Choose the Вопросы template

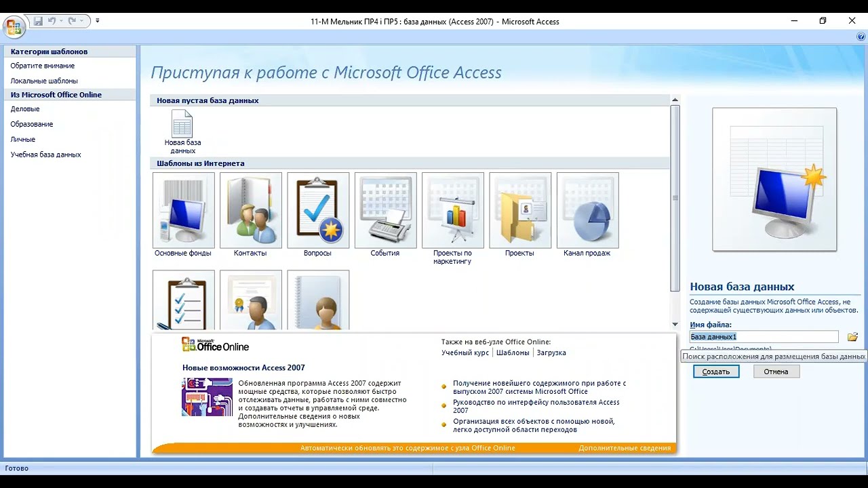point(318,215)
